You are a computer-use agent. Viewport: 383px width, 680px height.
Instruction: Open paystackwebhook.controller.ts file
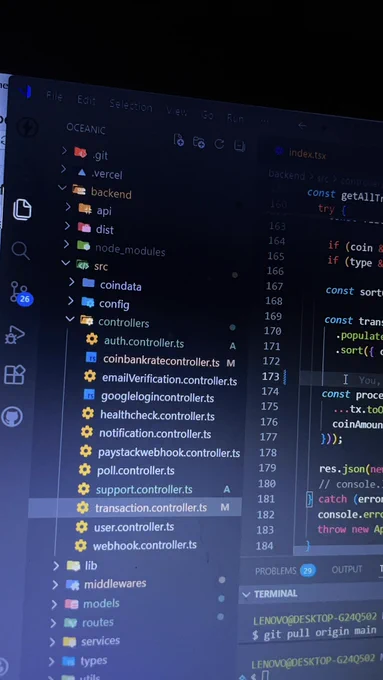[169, 452]
